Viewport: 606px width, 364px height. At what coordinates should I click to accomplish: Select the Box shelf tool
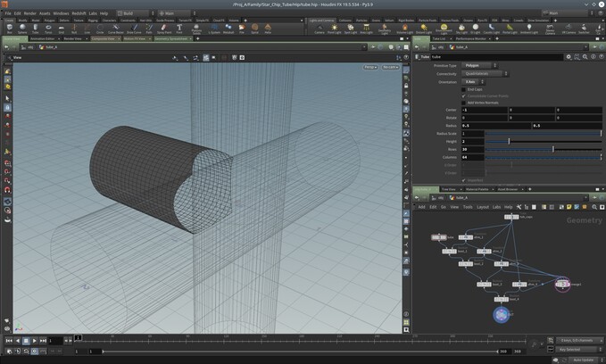(x=9, y=29)
